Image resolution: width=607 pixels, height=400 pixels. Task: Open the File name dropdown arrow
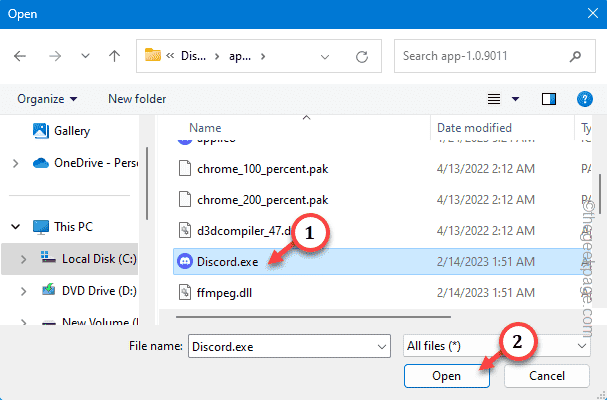point(381,346)
